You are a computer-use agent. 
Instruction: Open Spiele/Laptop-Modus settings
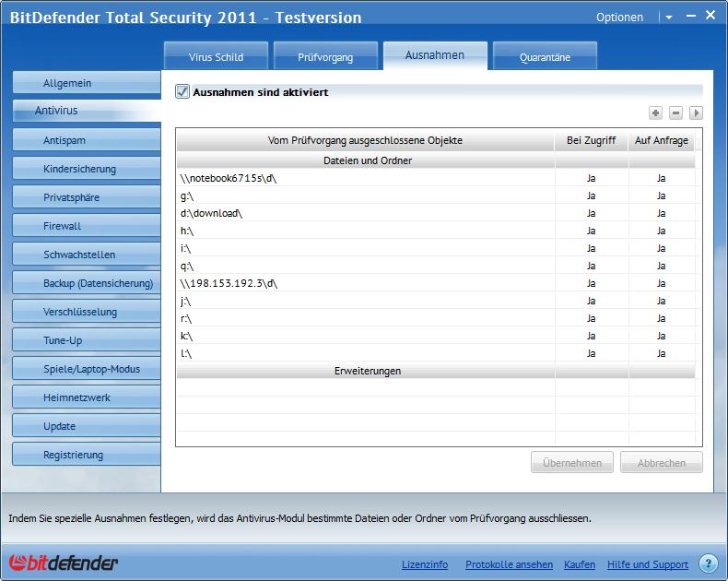[x=87, y=369]
